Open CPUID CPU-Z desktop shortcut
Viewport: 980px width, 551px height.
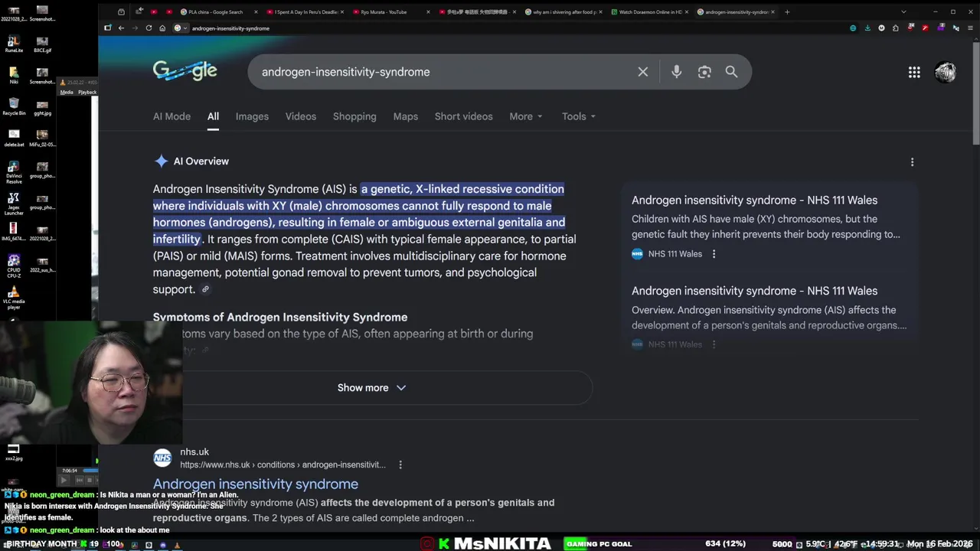coord(14,265)
